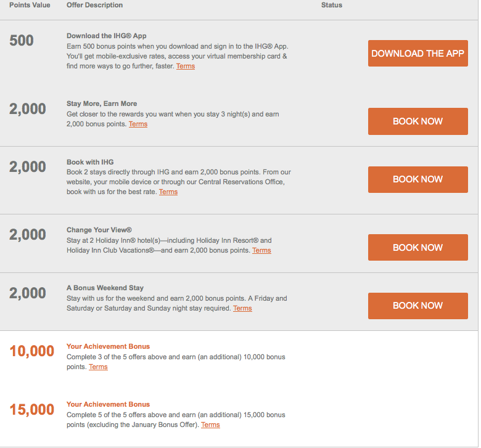This screenshot has width=481, height=448.
Task: Click the 15,000 points value
Action: [32, 410]
